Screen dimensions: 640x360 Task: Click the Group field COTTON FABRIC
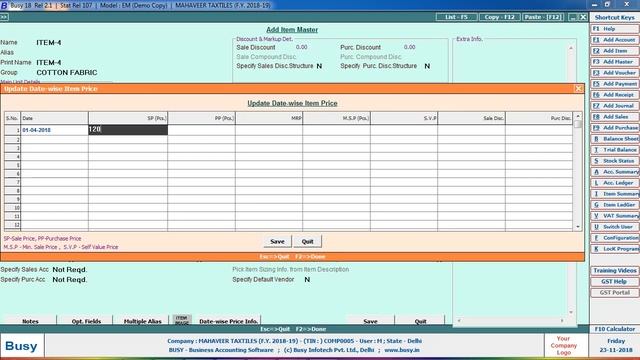pos(67,73)
